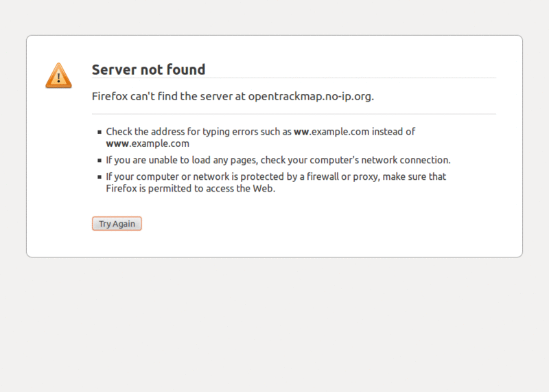Click the Try Again button
Viewport: 549px width, 392px height.
[117, 224]
